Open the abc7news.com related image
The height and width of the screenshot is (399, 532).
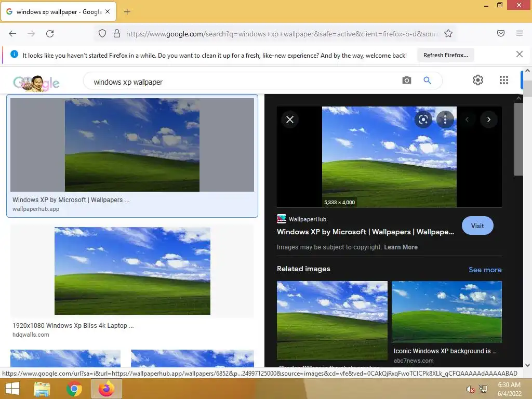click(x=446, y=312)
